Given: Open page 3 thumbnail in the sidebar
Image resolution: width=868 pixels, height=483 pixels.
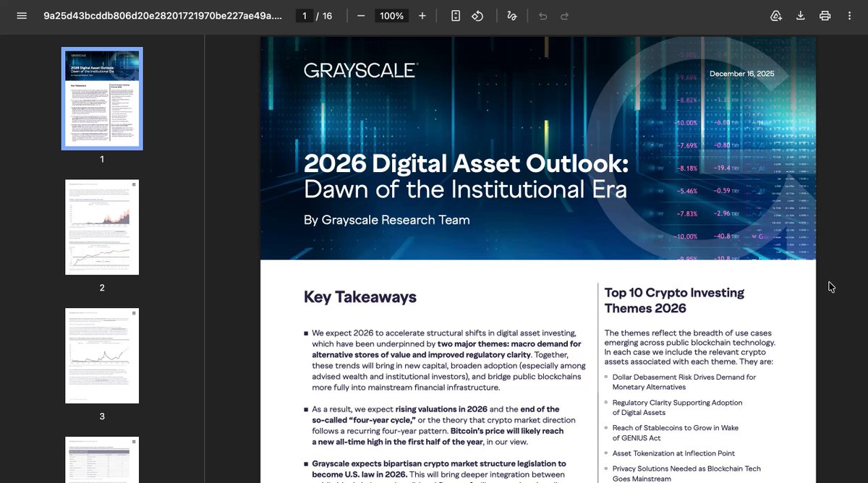Looking at the screenshot, I should click(102, 356).
